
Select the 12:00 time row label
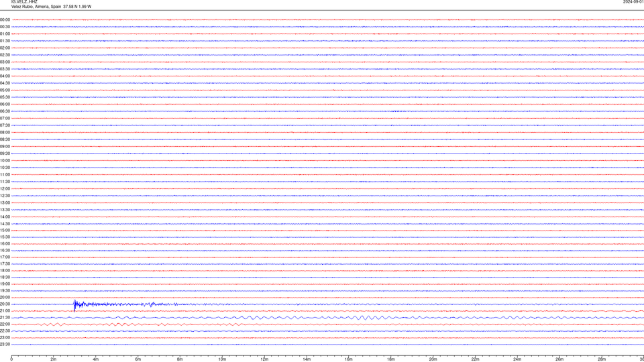click(5, 189)
